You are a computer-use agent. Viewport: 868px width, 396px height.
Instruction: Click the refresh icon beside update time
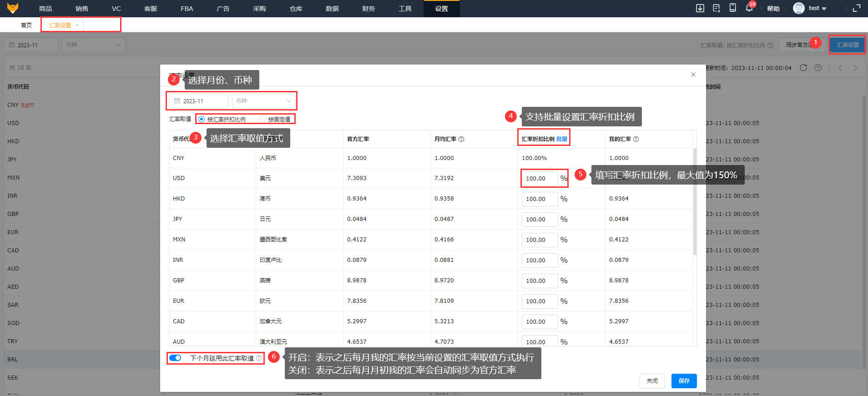(x=803, y=68)
